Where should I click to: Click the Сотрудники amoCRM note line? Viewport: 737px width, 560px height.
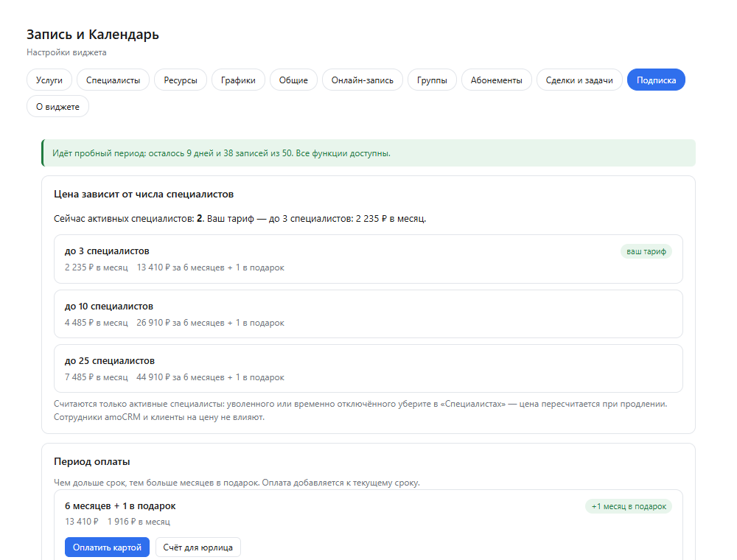point(159,417)
